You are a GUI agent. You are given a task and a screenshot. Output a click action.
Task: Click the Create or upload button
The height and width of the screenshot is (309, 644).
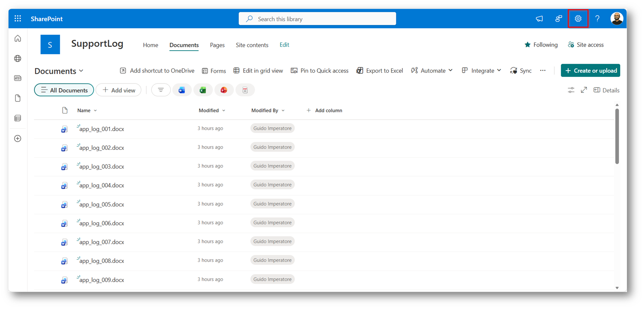click(590, 71)
